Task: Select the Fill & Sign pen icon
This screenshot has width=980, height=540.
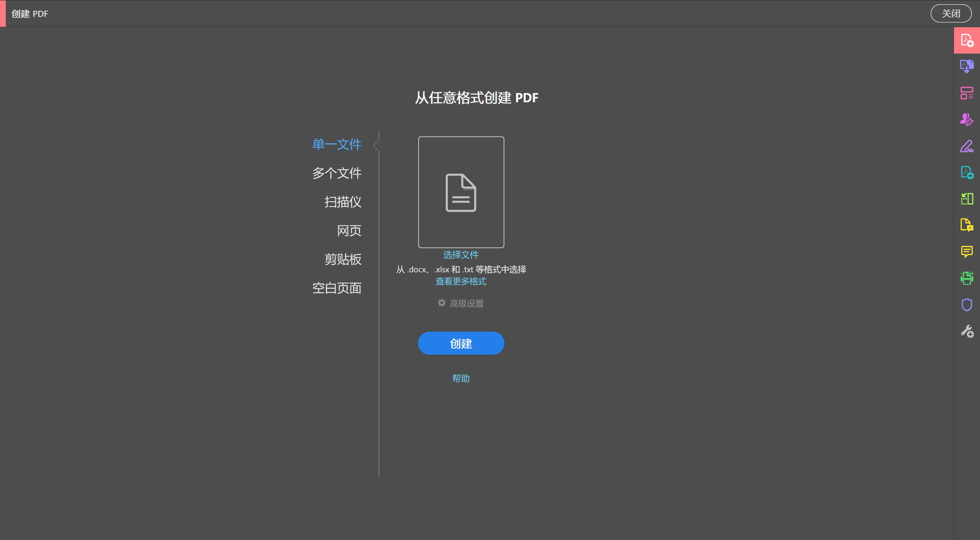Action: 967,146
